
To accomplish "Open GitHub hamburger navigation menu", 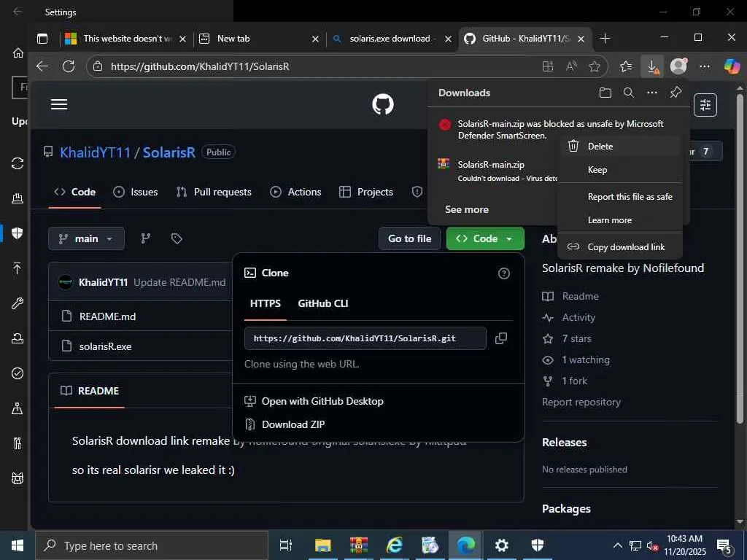I will click(x=59, y=104).
